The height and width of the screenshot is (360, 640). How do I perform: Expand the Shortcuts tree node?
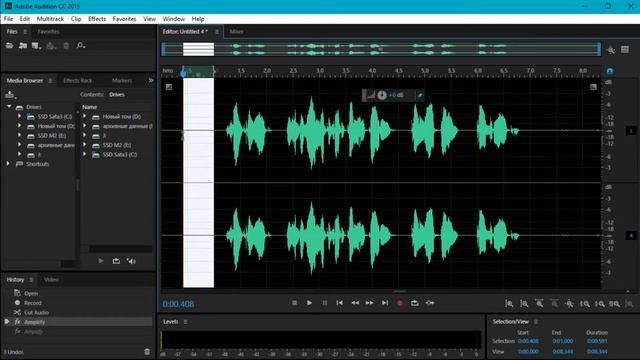point(8,163)
